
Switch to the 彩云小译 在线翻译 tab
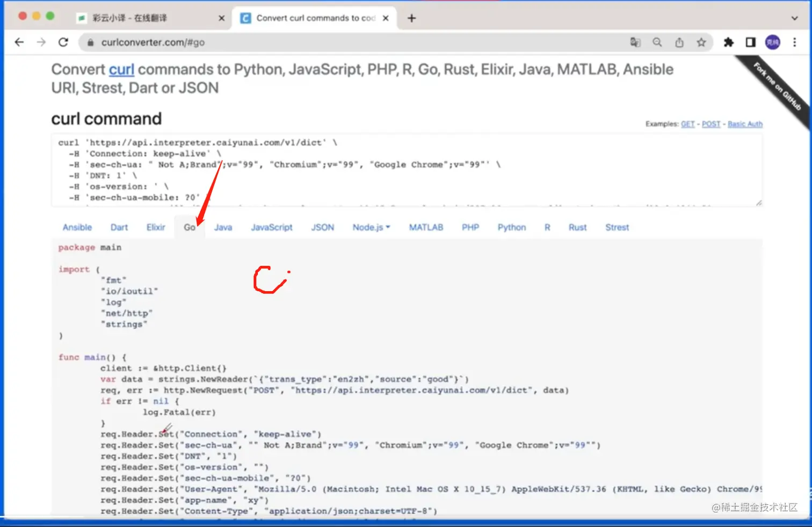click(150, 18)
